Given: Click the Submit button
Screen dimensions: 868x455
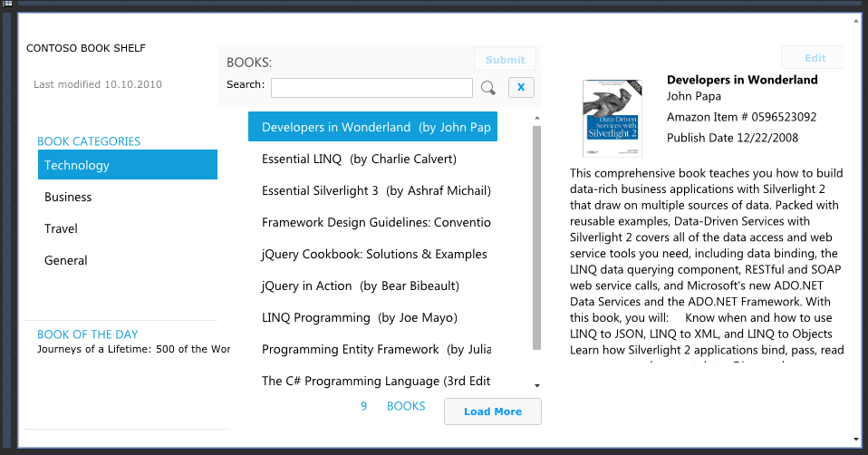Looking at the screenshot, I should (x=505, y=59).
